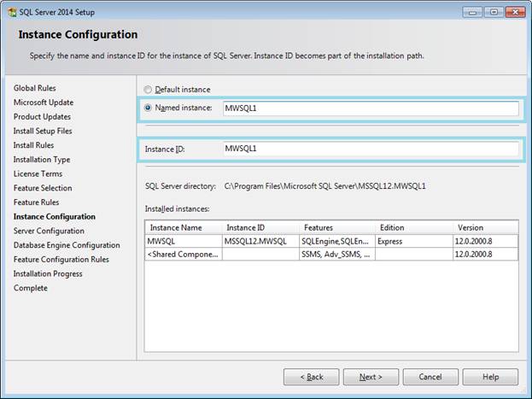This screenshot has height=399, width=532.
Task: Select the Shared Components row name
Action: [184, 254]
